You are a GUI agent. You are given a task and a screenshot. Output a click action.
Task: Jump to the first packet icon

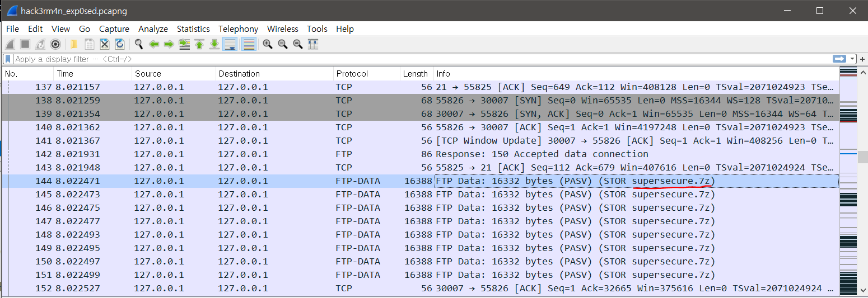point(199,44)
